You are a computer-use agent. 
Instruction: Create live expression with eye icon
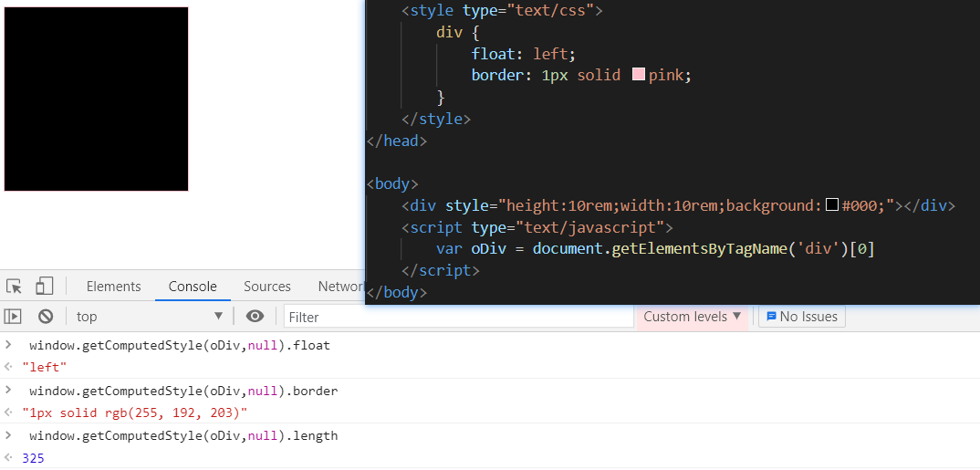(x=255, y=317)
